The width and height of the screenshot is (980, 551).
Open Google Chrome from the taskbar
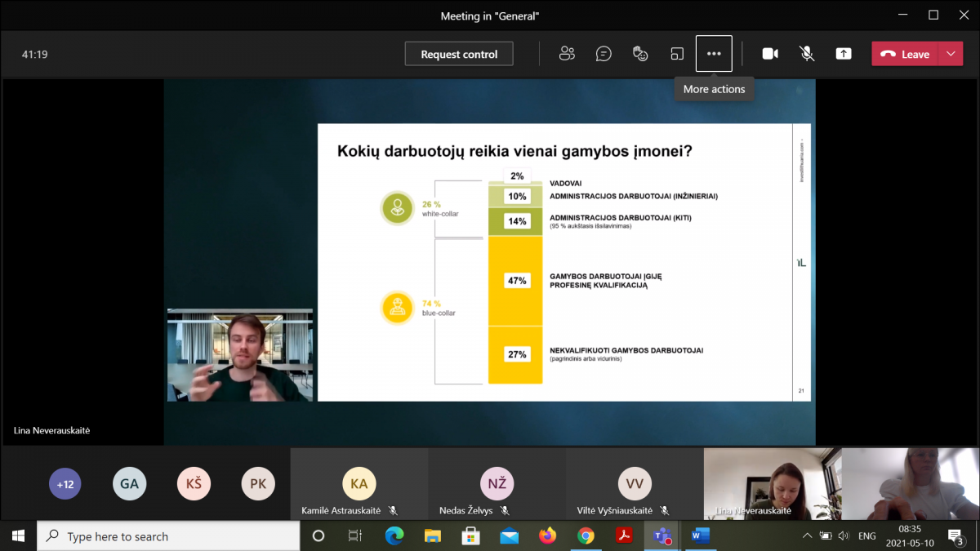586,536
